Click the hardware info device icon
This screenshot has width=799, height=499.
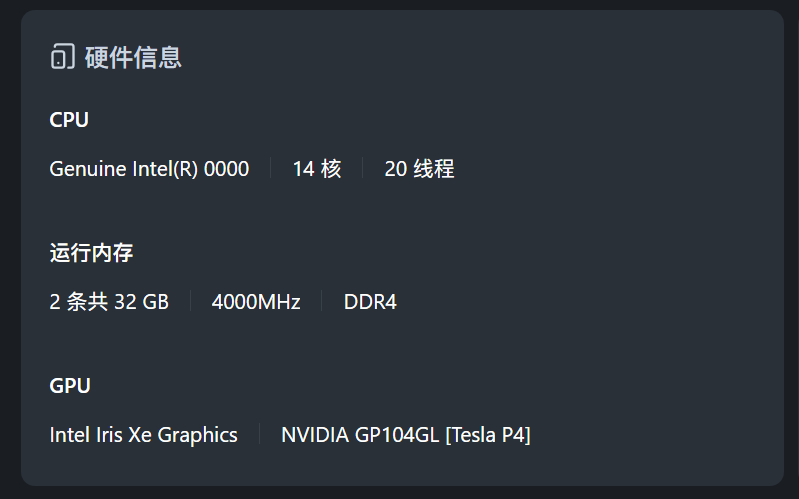[62, 57]
